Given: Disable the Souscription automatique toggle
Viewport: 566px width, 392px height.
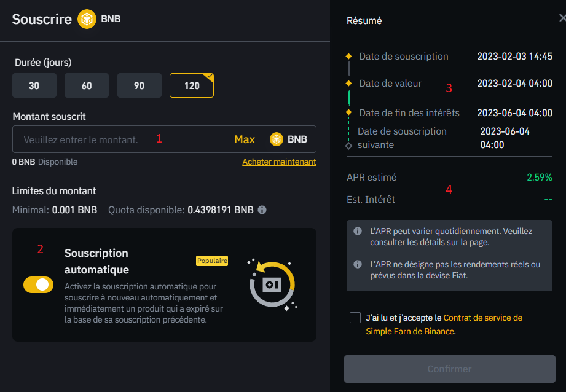Looking at the screenshot, I should click(38, 284).
